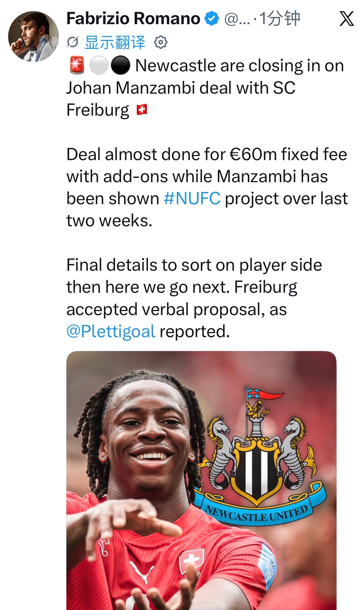Screen dimensions: 364x610
Task: Tap the blue verified badge
Action: [x=212, y=19]
